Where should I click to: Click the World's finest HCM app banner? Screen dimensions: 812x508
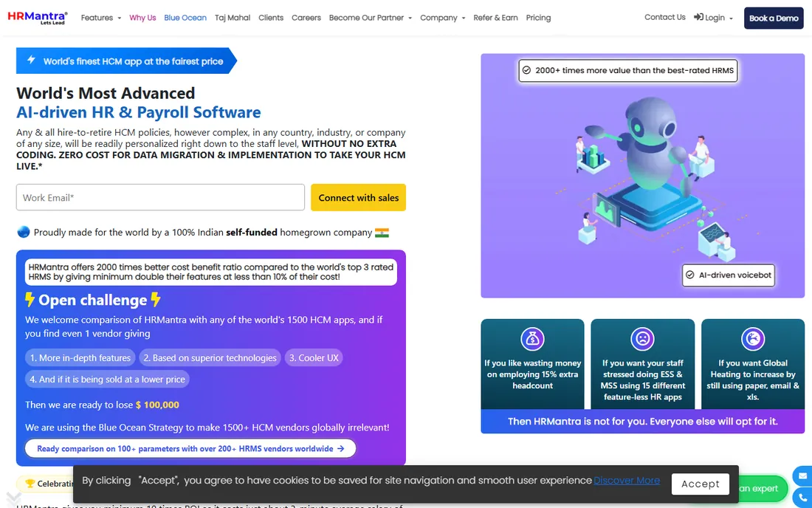[126, 61]
